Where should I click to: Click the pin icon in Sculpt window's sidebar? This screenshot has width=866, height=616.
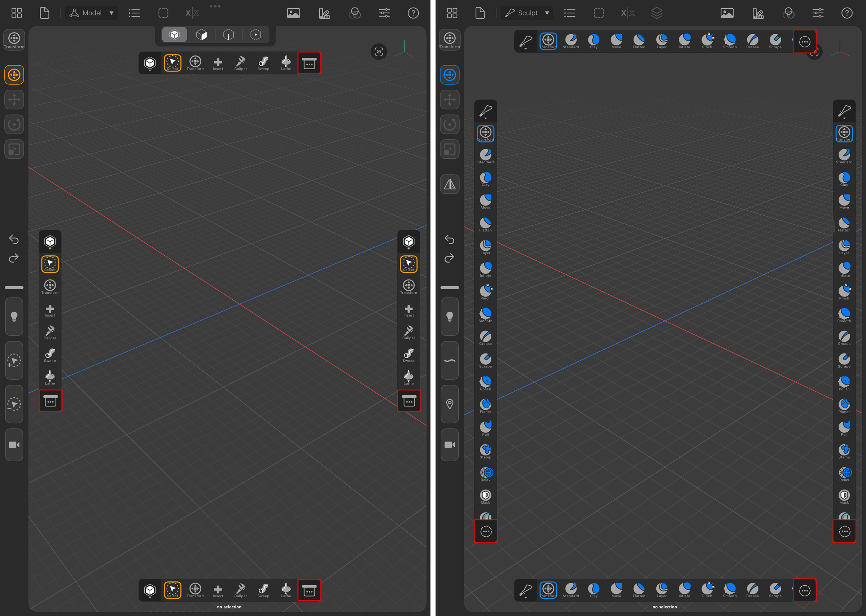tap(450, 404)
